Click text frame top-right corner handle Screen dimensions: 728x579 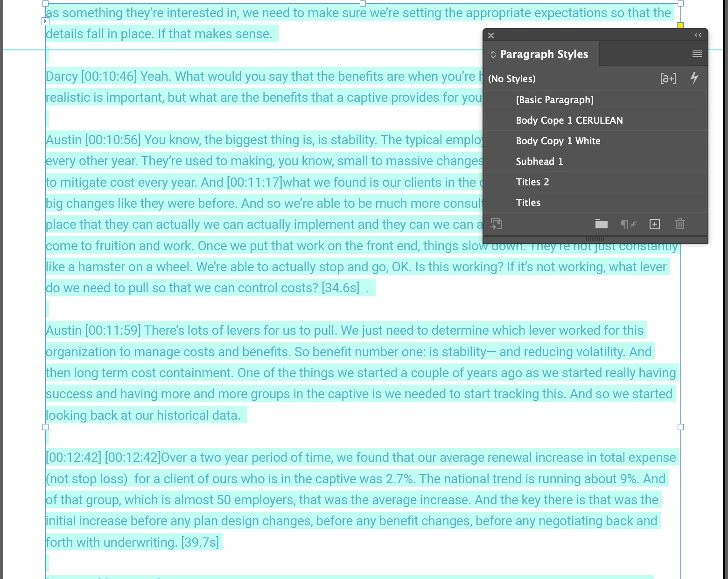pos(680,3)
